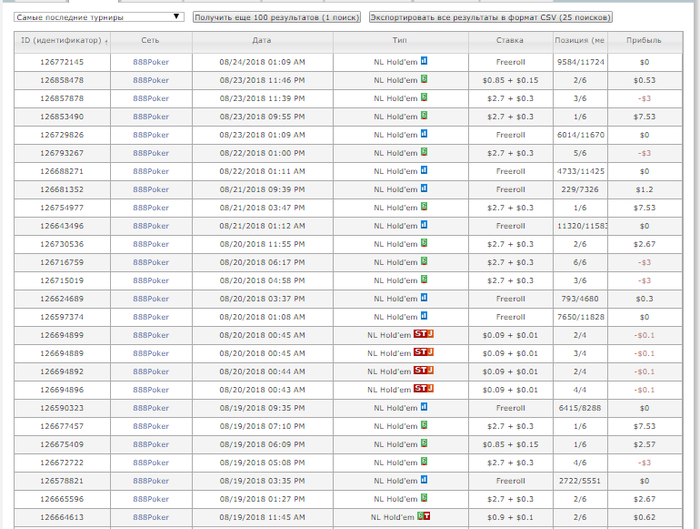Screen dimensions: 700x529
Task: Click green type icon in row 126716759
Action: tap(424, 261)
